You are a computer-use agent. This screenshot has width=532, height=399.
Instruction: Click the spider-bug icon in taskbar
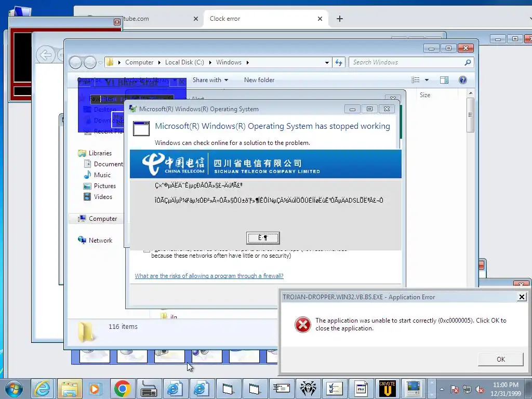[x=308, y=389]
